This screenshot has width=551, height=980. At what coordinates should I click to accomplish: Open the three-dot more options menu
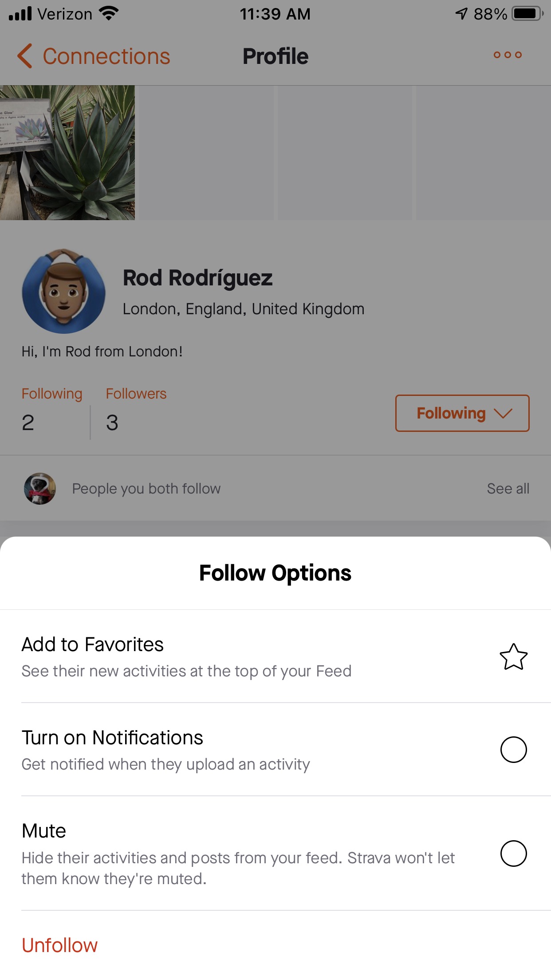click(x=508, y=55)
